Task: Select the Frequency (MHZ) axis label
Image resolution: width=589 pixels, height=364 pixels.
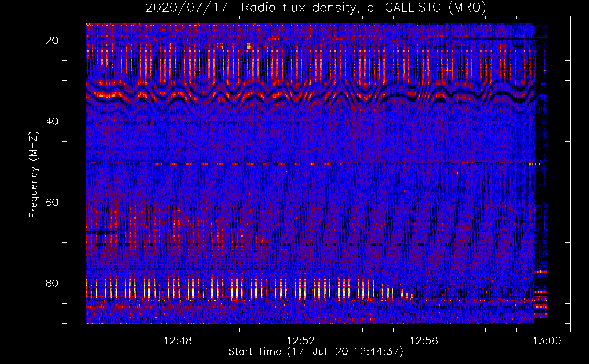Action: (33, 174)
